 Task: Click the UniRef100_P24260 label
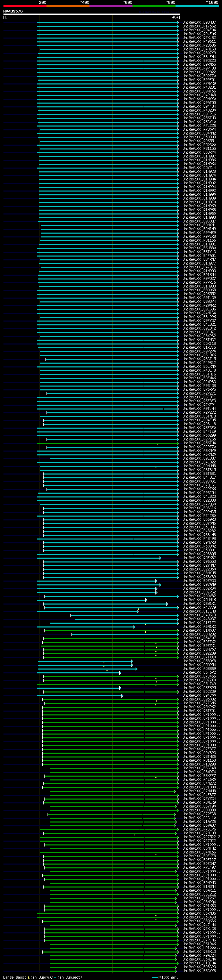(199, 516)
